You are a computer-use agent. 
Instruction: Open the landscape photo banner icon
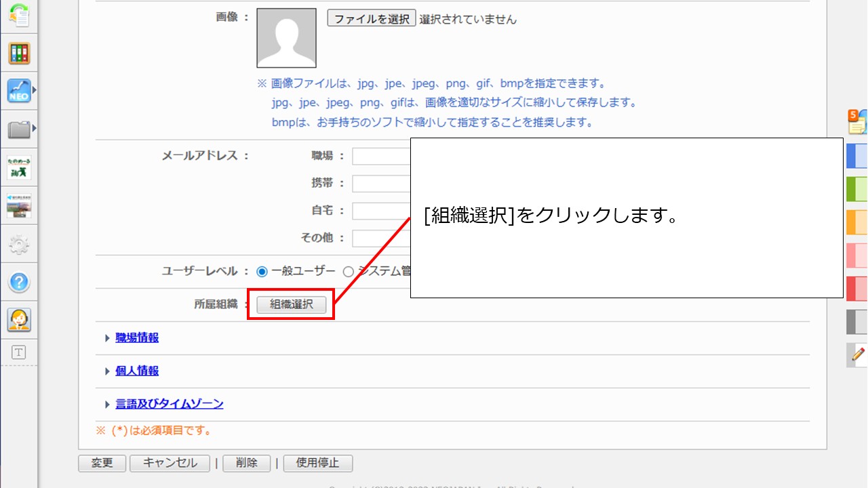tap(19, 205)
